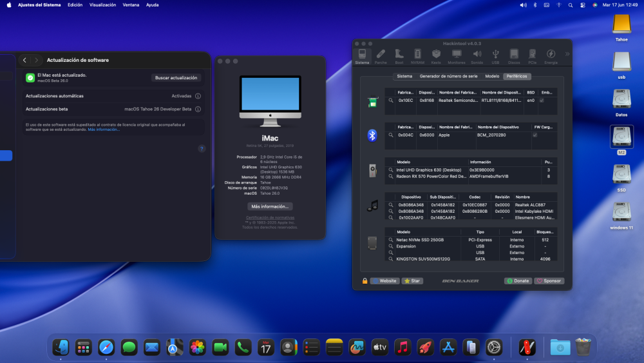This screenshot has width=644, height=363.
Task: Click the orange lock icon in Hackintool
Action: coord(365,280)
